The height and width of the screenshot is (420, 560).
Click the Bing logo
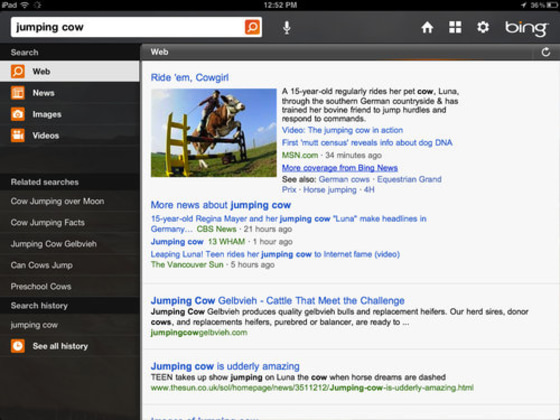[x=526, y=28]
